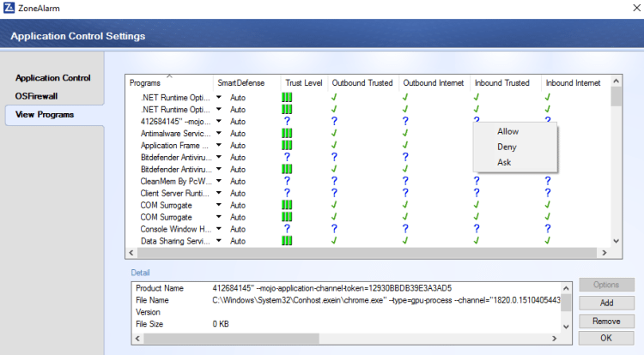Click Inbound Internet question mark for CleanMem row
644x355 pixels.
548,181
